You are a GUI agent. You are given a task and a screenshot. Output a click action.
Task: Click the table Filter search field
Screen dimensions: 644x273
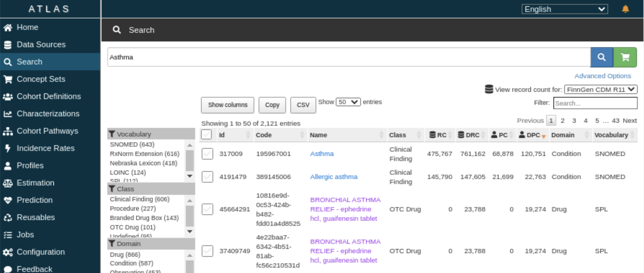[595, 103]
